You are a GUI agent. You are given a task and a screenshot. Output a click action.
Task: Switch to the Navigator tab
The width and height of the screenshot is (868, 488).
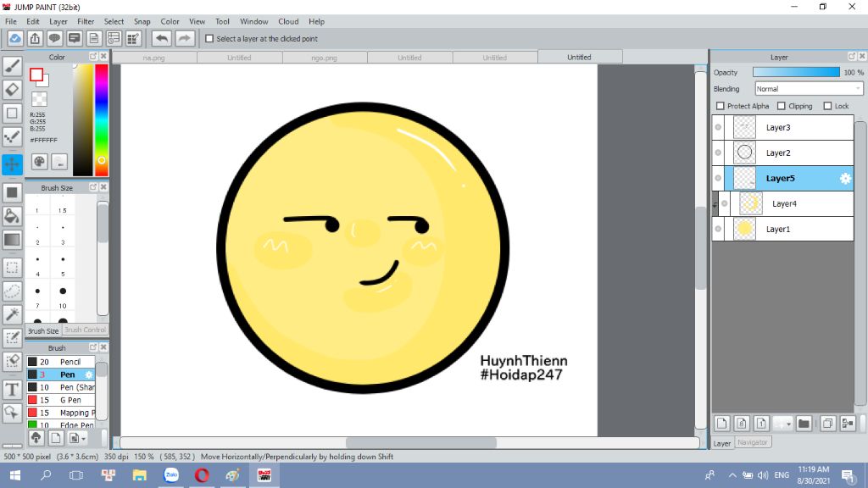753,442
